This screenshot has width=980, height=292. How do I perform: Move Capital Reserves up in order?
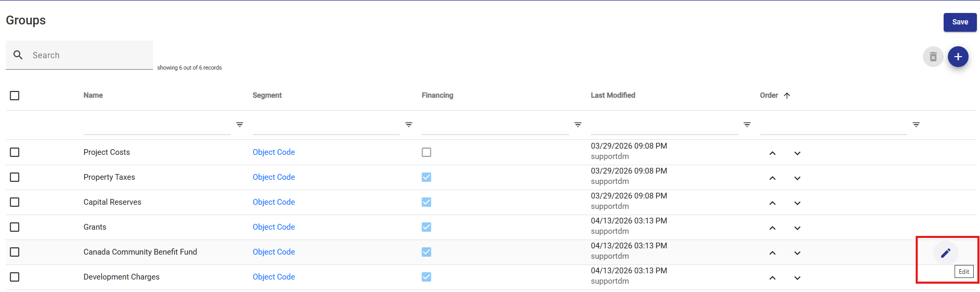click(x=772, y=203)
